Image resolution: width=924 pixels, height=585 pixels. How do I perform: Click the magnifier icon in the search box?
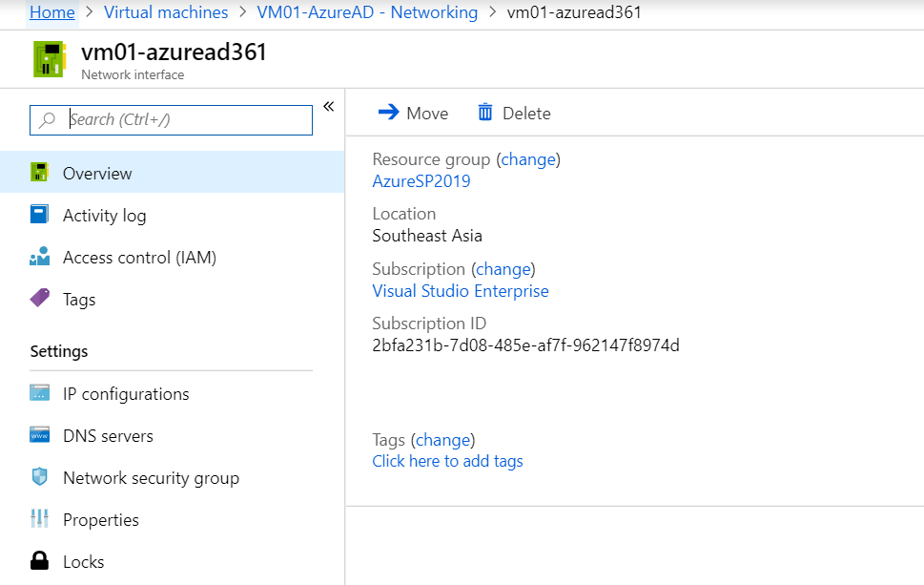pos(47,119)
